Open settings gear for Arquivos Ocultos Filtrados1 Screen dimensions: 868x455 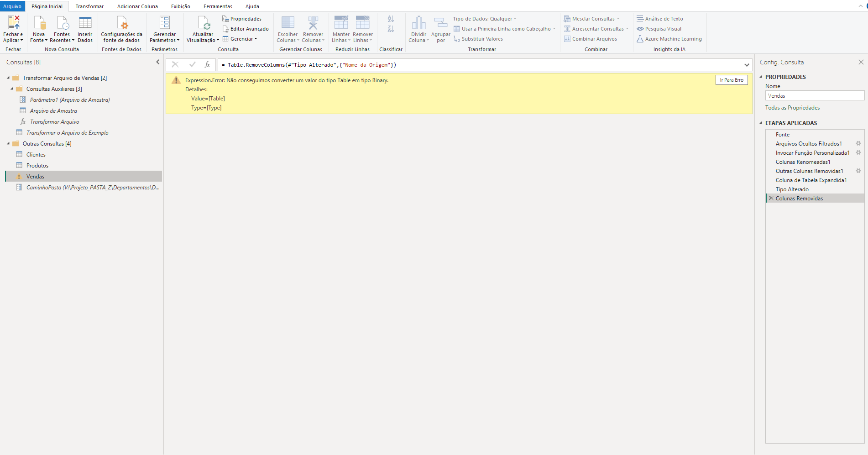point(858,143)
